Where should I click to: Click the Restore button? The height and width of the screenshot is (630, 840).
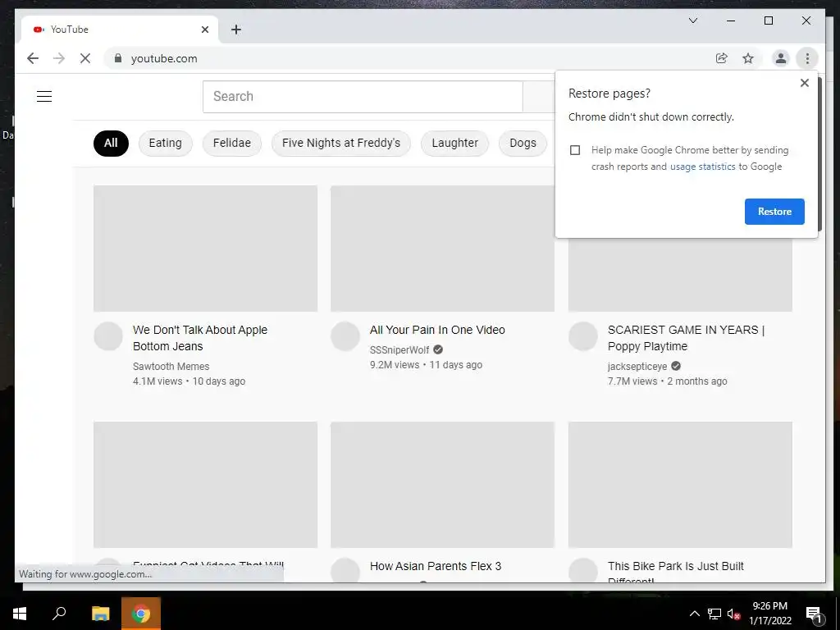click(774, 212)
